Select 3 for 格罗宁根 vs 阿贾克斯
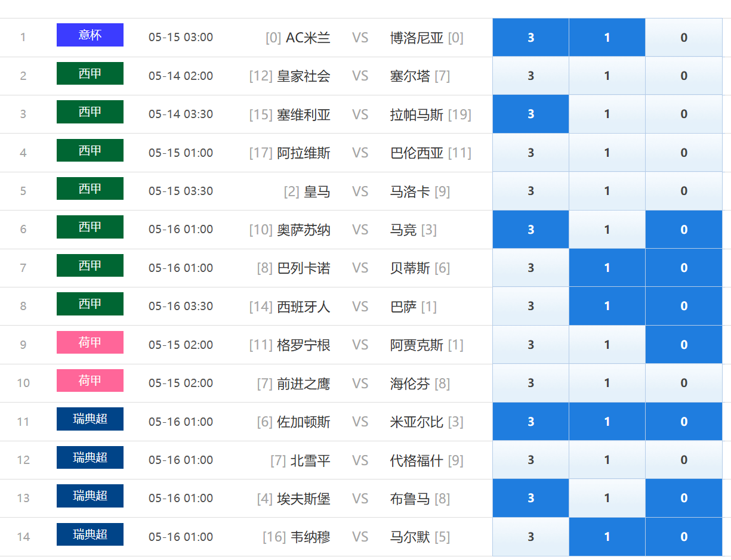The width and height of the screenshot is (731, 560). tap(530, 345)
